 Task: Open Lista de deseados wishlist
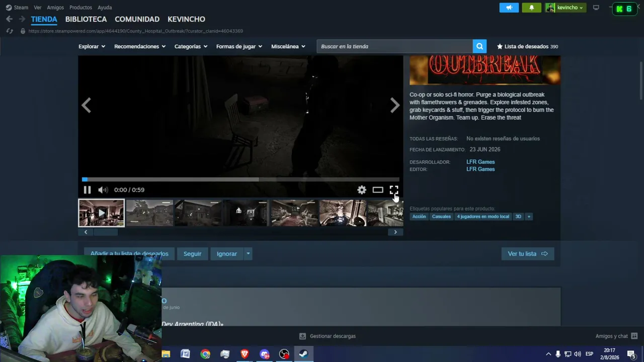(x=527, y=46)
